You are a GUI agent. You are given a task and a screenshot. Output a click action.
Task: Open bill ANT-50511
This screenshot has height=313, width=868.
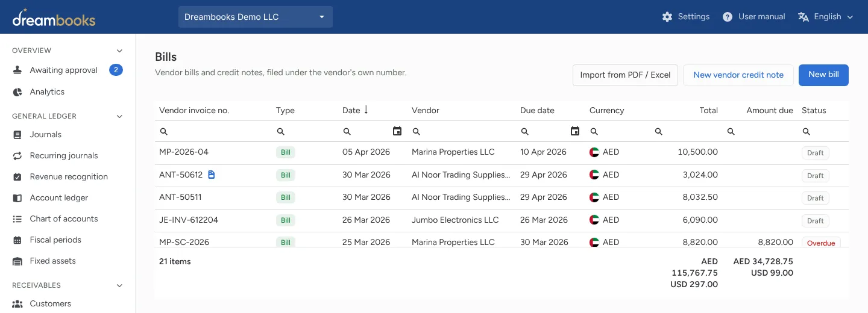180,197
